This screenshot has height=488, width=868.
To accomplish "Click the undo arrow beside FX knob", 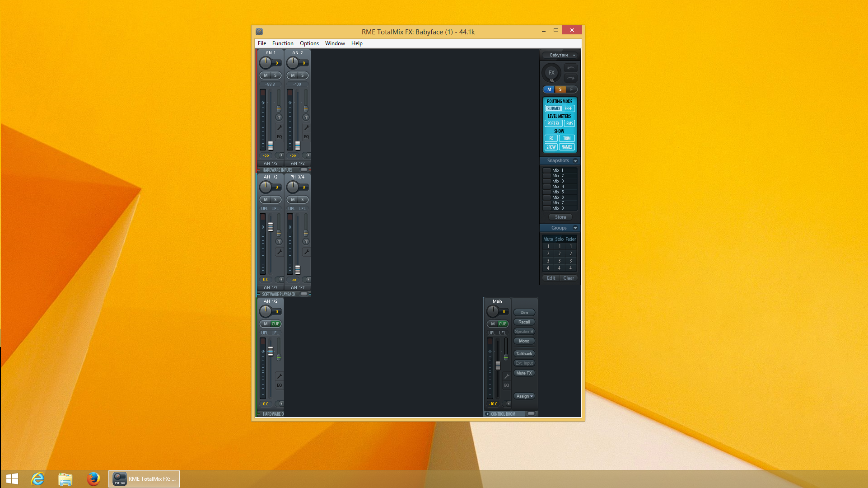I will pos(571,68).
